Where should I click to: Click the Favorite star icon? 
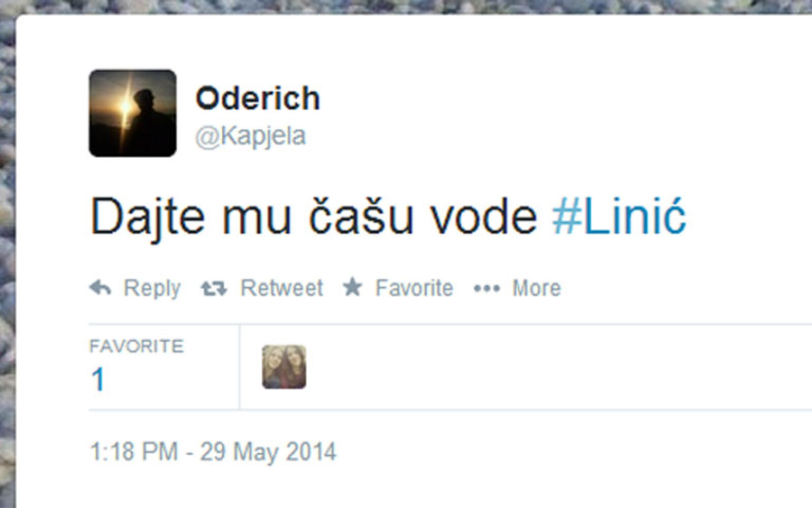[x=352, y=287]
